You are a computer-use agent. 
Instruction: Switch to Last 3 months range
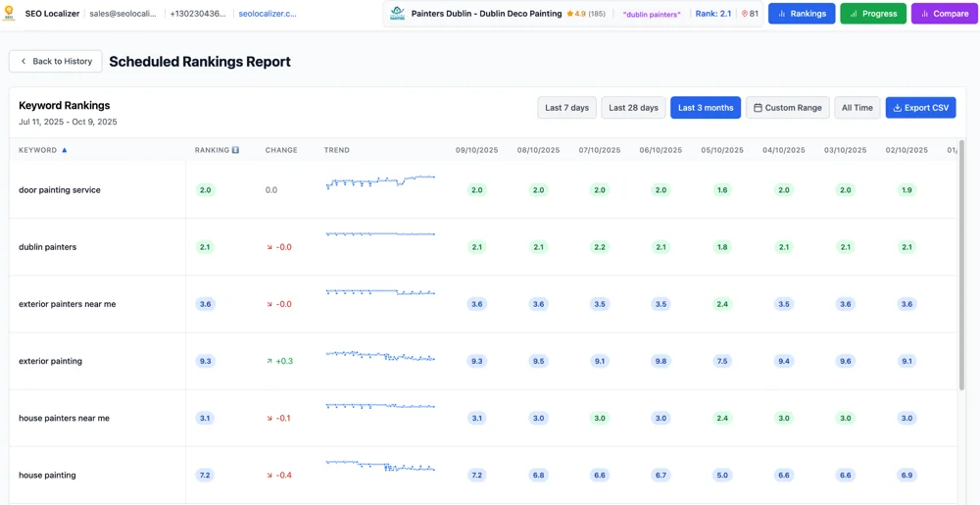pos(705,108)
